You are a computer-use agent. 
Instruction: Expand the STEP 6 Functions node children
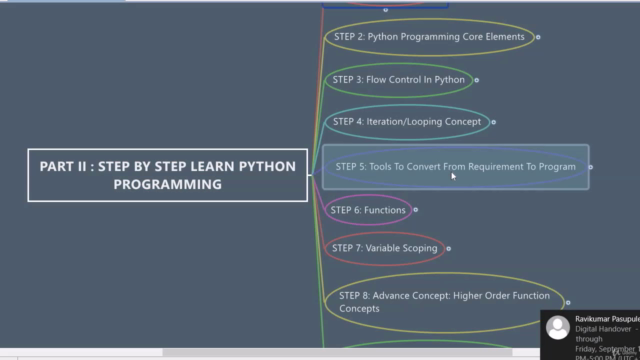tap(416, 210)
